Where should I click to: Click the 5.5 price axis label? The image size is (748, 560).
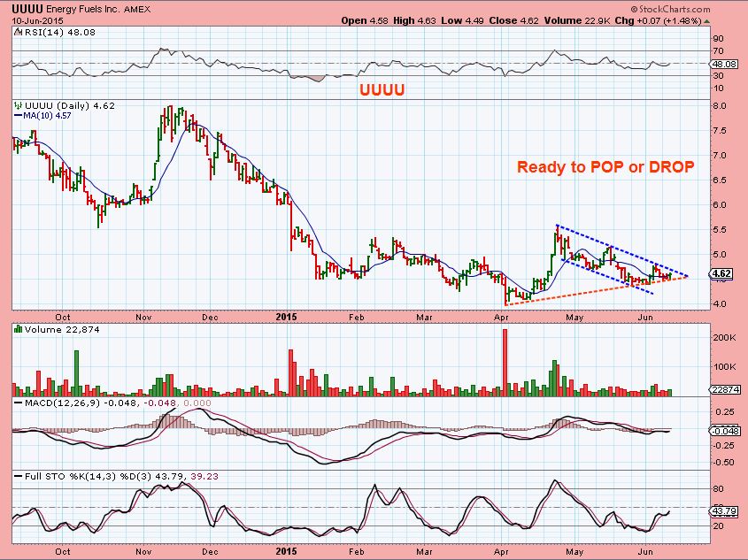tap(721, 230)
